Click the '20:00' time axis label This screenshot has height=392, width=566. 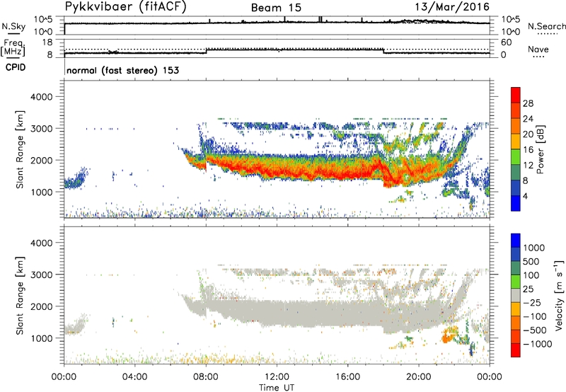[419, 377]
